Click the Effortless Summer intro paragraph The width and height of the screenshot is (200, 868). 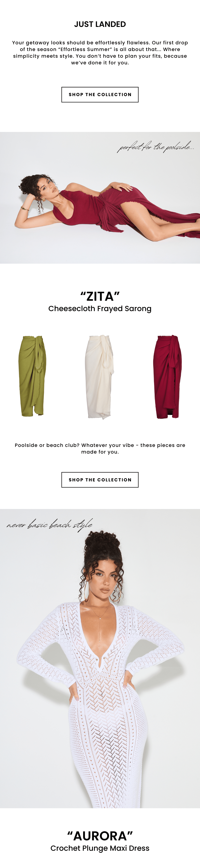pos(100,52)
